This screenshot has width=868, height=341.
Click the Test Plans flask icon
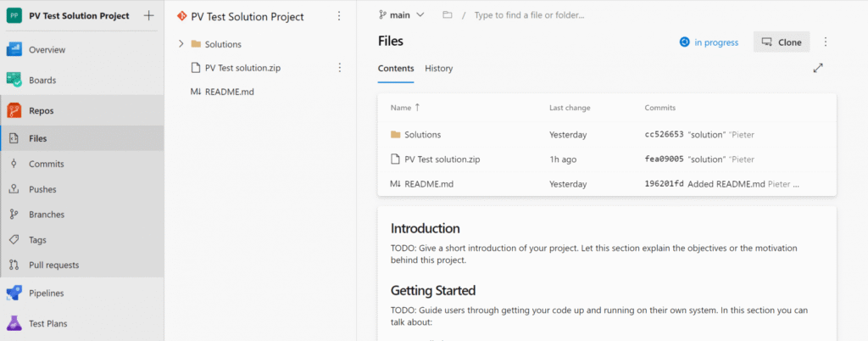pos(14,324)
